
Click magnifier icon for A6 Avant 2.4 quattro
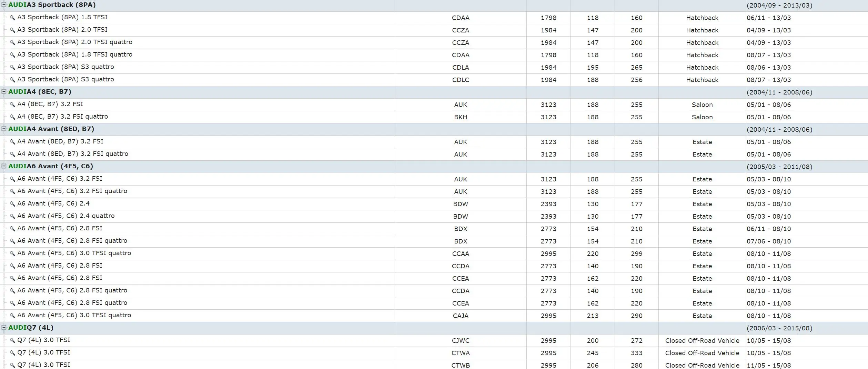point(12,216)
